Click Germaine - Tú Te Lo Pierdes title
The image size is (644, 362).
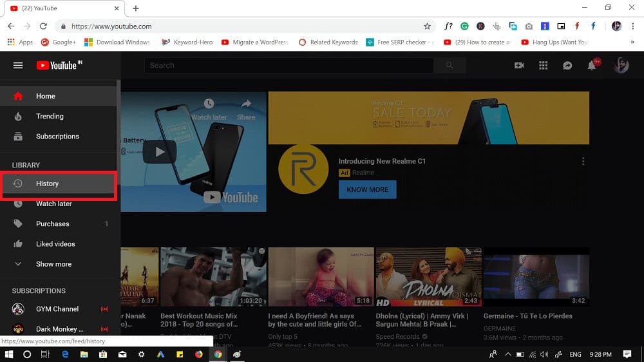click(x=528, y=316)
